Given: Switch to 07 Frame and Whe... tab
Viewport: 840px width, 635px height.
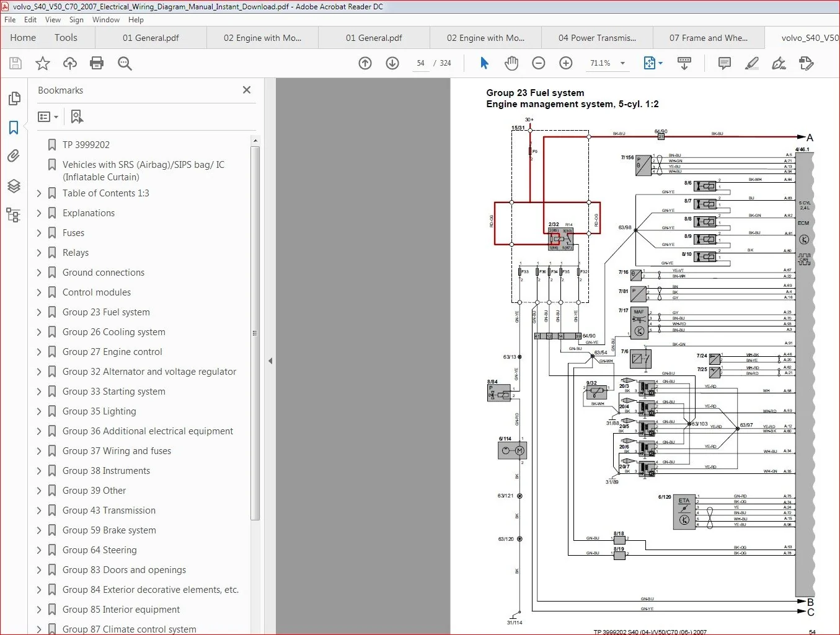Looking at the screenshot, I should pos(709,38).
